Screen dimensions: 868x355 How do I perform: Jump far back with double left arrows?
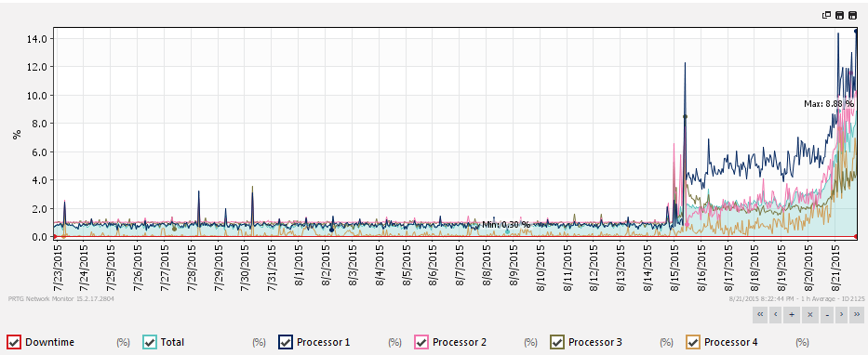759,315
